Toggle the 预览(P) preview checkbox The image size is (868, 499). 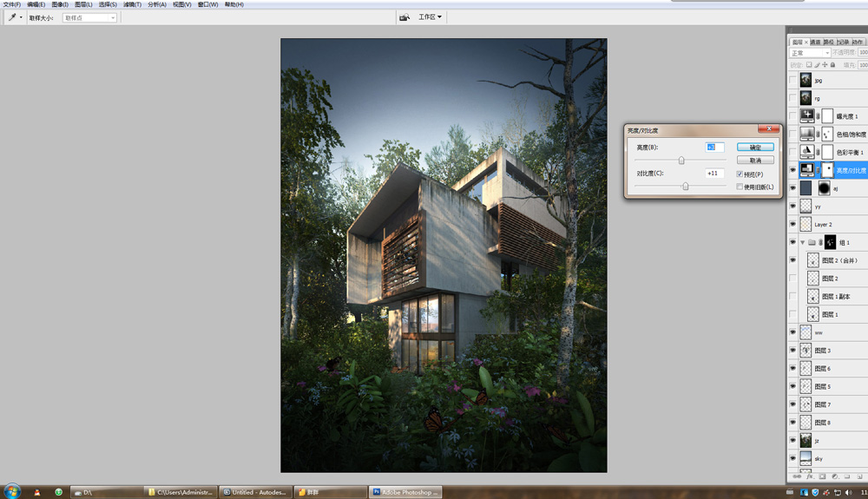740,174
